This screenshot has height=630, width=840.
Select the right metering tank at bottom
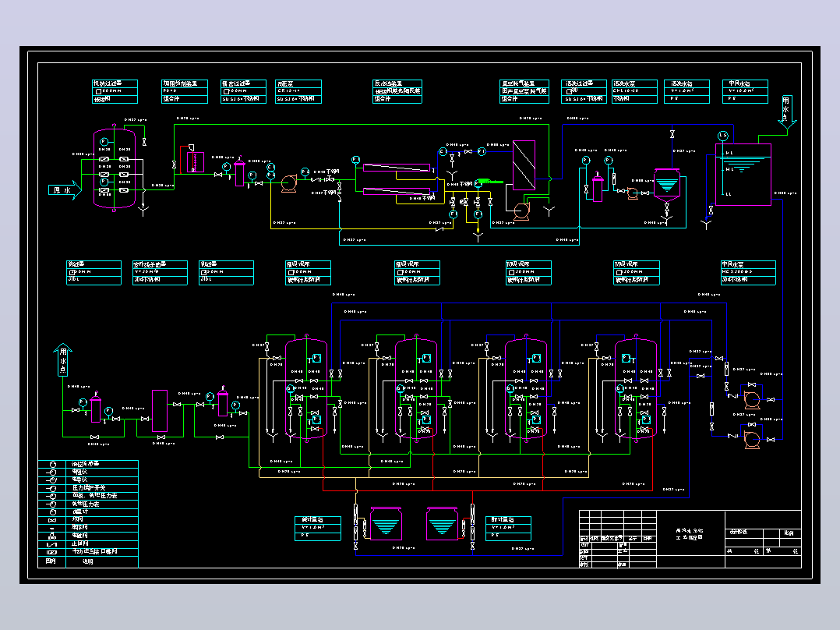point(442,523)
